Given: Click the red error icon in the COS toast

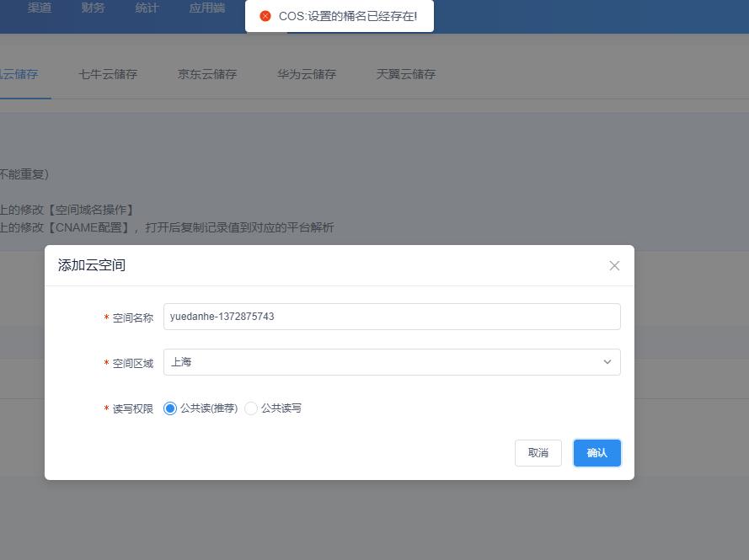Looking at the screenshot, I should [x=265, y=16].
